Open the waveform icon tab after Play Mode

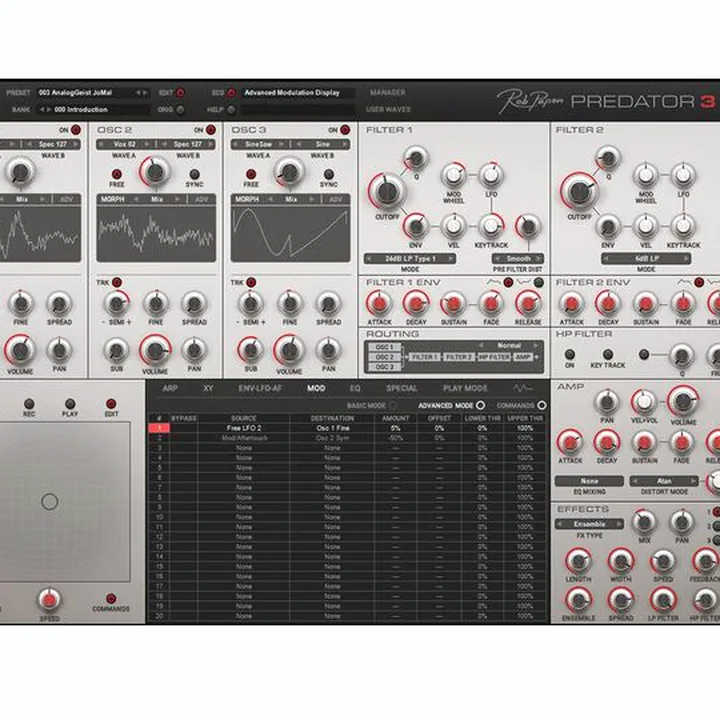click(523, 388)
